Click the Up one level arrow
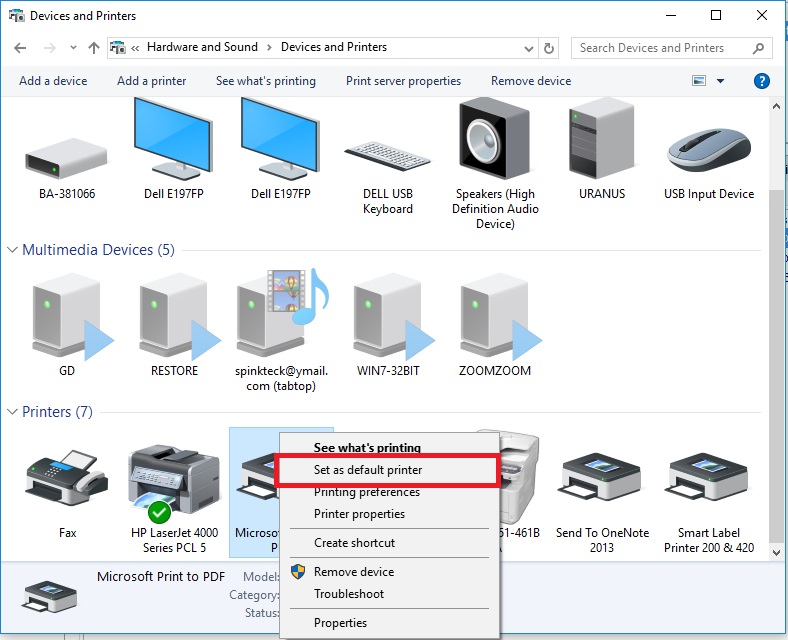Image resolution: width=788 pixels, height=640 pixels. click(x=94, y=48)
